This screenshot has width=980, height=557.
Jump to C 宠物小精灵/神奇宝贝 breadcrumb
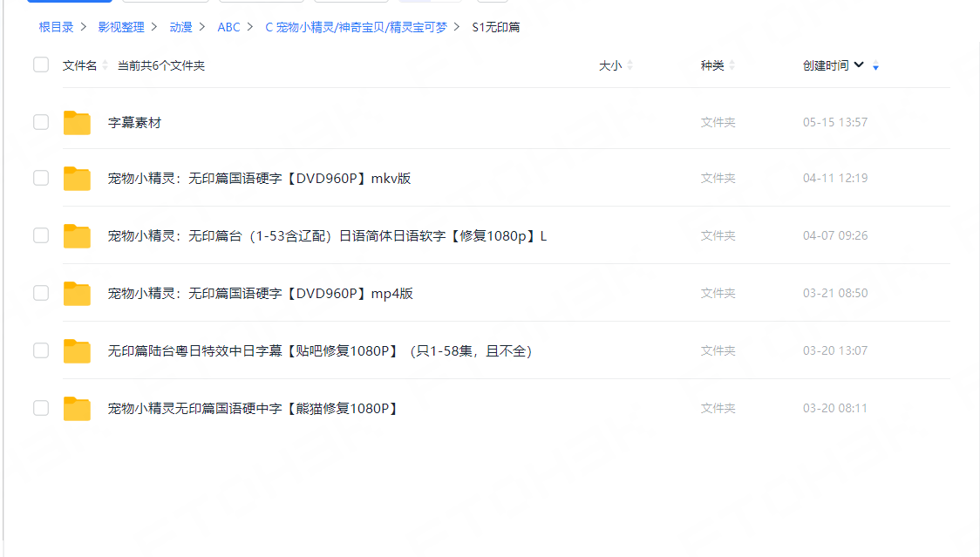tap(356, 27)
